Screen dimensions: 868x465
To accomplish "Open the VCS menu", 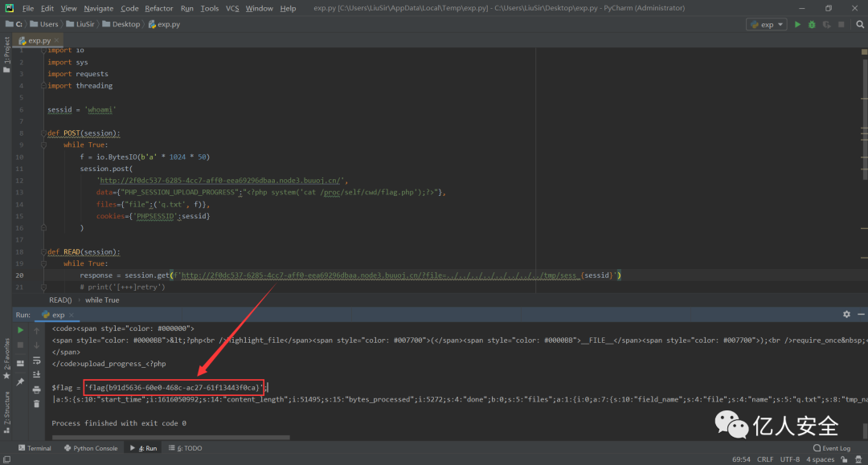I will click(x=232, y=8).
